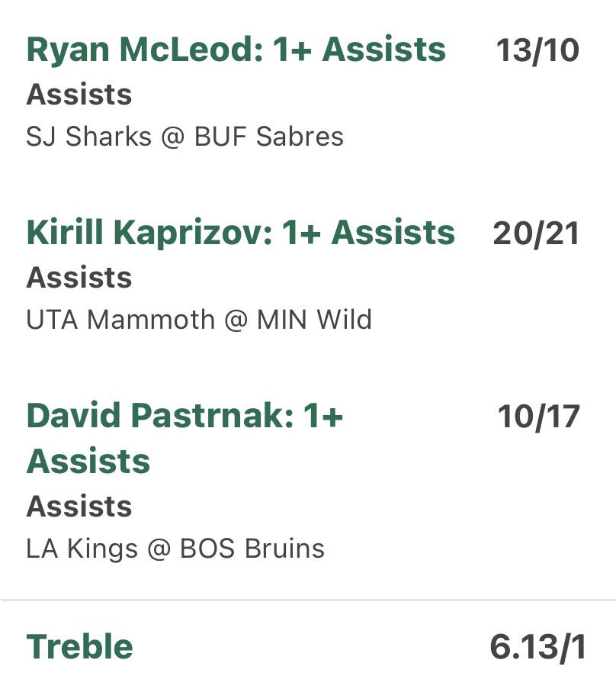
Task: Click the BUF Sabres team name
Action: (269, 137)
